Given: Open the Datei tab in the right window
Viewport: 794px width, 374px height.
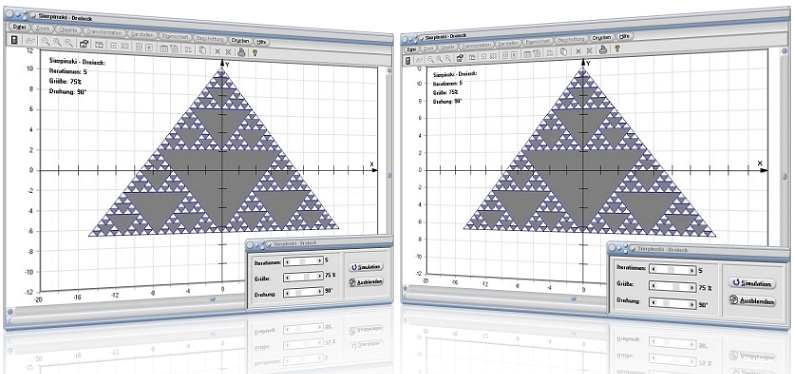Looking at the screenshot, I should tap(411, 50).
